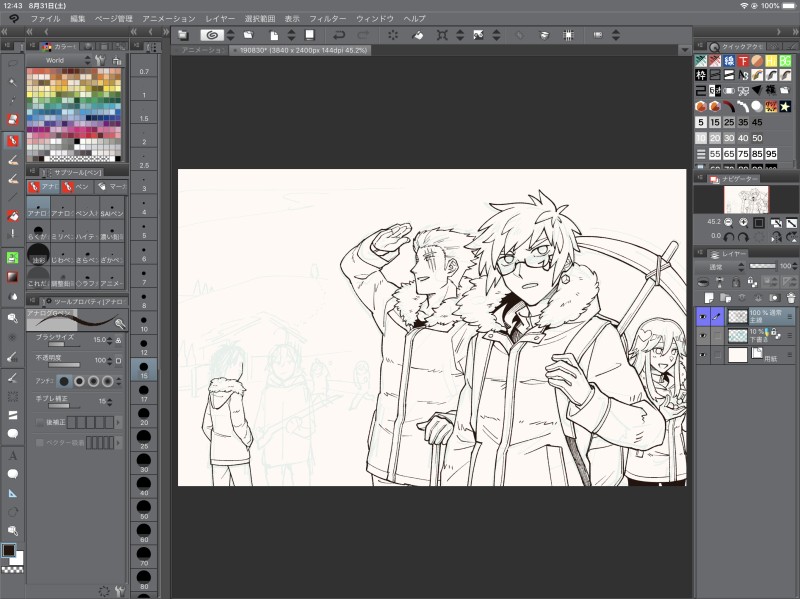The image size is (800, 599).
Task: Open ウィンドウ menu
Action: tap(375, 18)
